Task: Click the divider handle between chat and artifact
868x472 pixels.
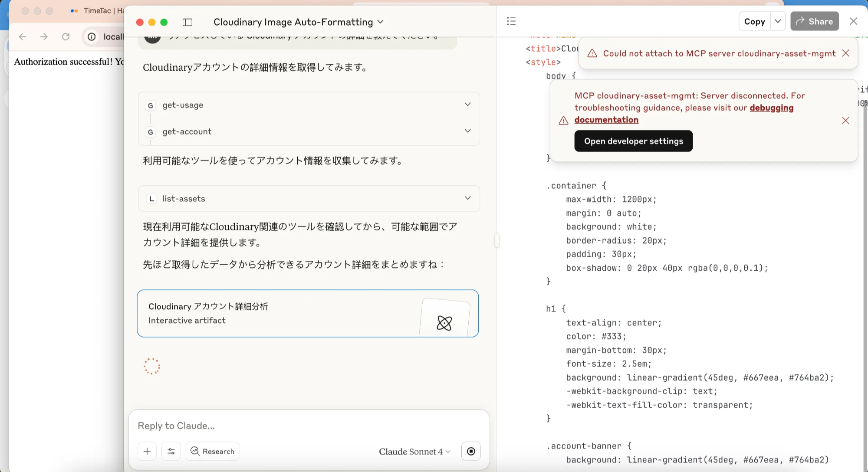Action: [x=496, y=240]
